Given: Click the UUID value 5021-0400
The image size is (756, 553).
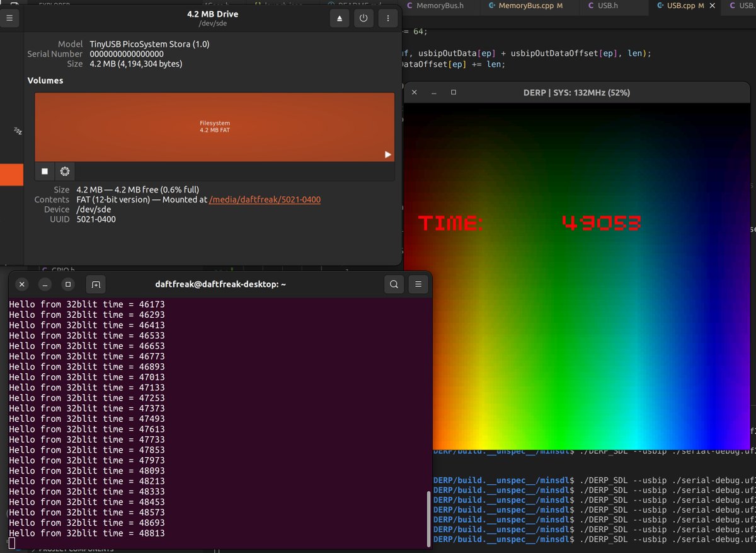Looking at the screenshot, I should pos(96,219).
